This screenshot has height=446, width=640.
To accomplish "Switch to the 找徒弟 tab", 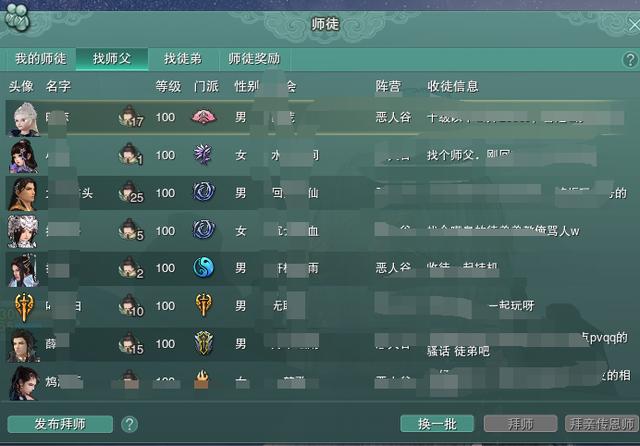I will (183, 59).
